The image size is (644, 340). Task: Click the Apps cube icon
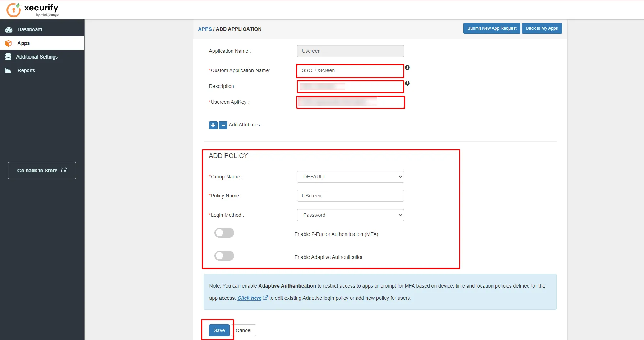pos(9,43)
